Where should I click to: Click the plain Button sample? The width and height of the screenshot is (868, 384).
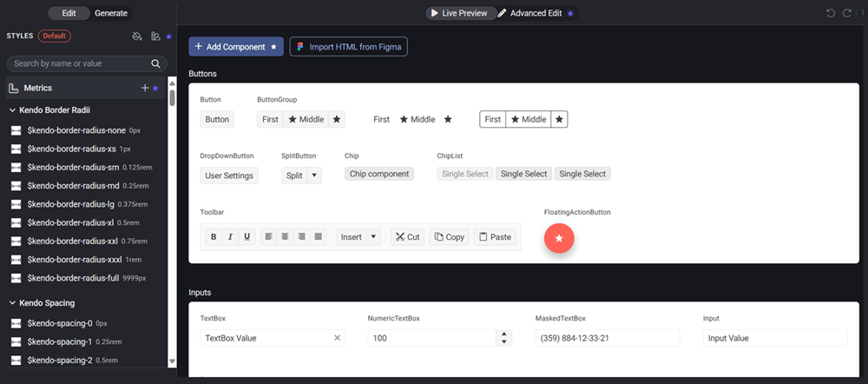217,119
